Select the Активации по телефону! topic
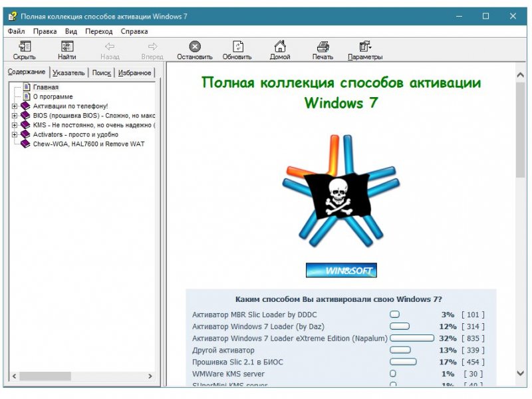532x399 pixels. click(x=70, y=106)
